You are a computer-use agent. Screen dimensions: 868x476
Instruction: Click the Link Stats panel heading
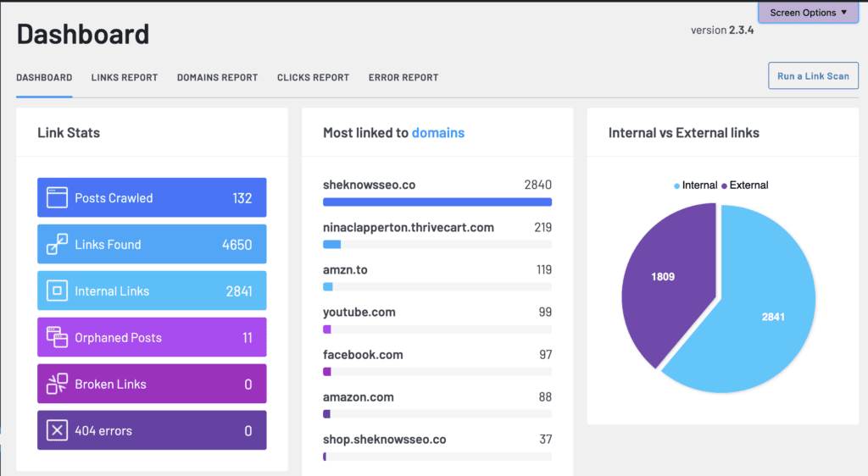point(69,133)
